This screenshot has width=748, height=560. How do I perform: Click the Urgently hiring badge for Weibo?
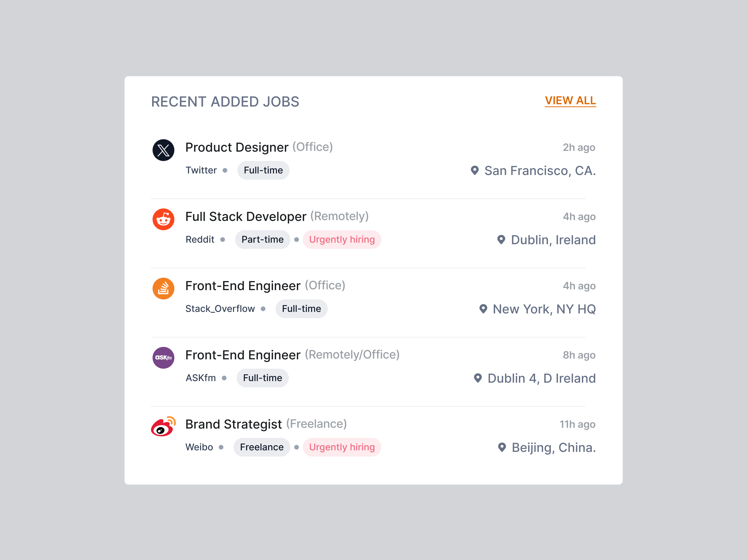(342, 447)
